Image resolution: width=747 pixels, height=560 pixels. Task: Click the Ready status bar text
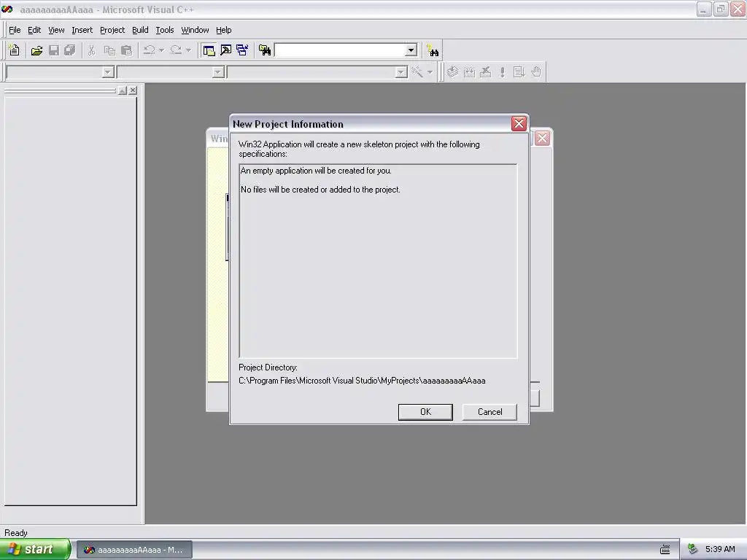16,533
